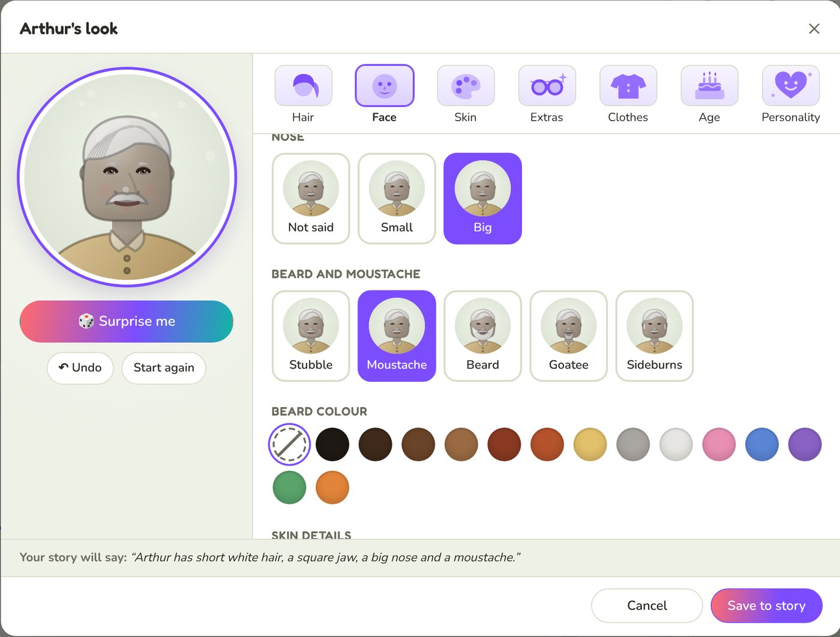Pick the auburn beard colour
Viewport: 840px width, 637px height.
point(504,444)
